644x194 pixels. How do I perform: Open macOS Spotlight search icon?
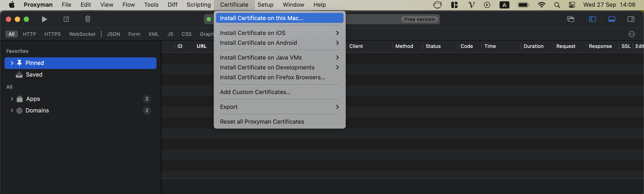pyautogui.click(x=557, y=5)
